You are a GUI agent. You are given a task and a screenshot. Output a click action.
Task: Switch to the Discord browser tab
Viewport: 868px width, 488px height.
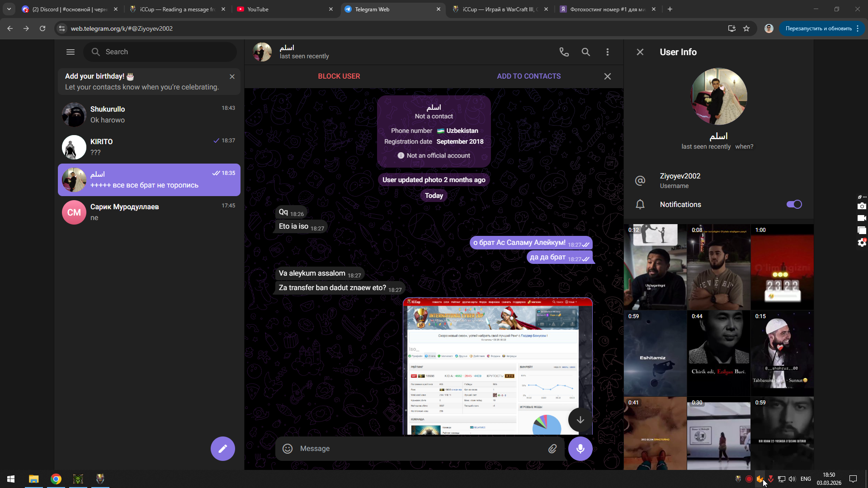(x=68, y=9)
